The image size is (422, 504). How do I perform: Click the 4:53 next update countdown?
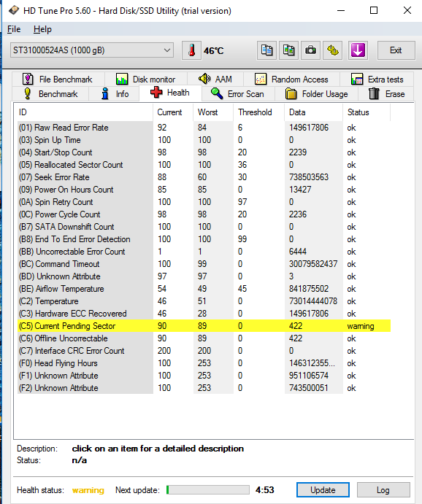(265, 490)
